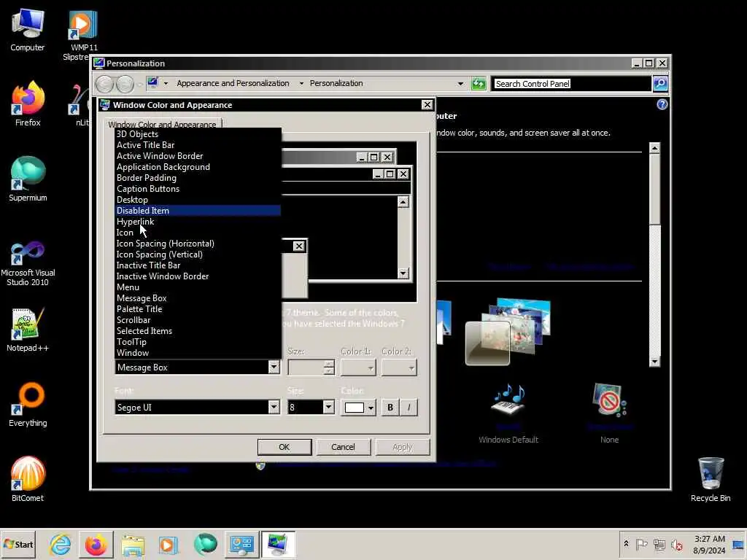Go forward in the Personalization window
The width and height of the screenshot is (747, 560).
coord(125,84)
